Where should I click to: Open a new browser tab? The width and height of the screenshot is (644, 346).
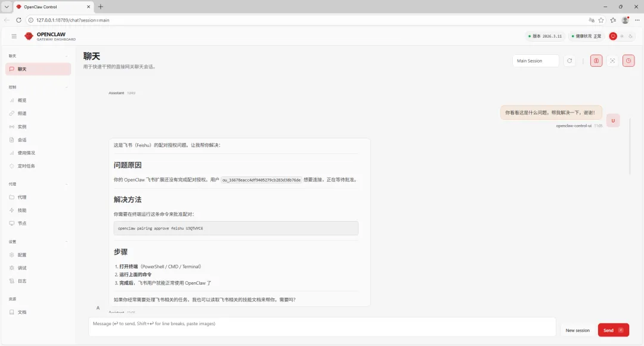click(x=101, y=7)
